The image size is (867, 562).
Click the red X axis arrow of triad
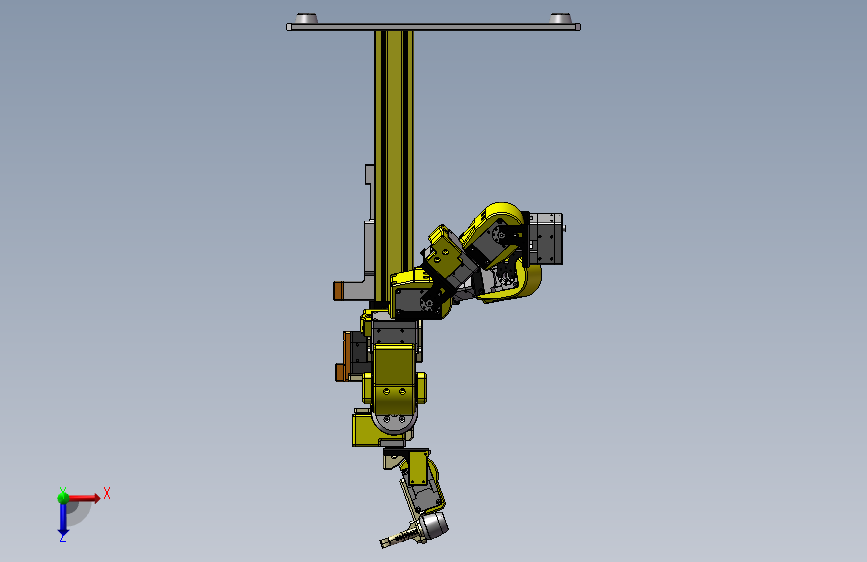(x=84, y=498)
